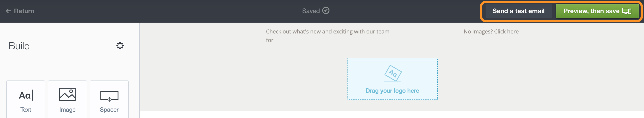This screenshot has height=118, width=644.
Task: Select the Aa Text block icon
Action: 26,95
